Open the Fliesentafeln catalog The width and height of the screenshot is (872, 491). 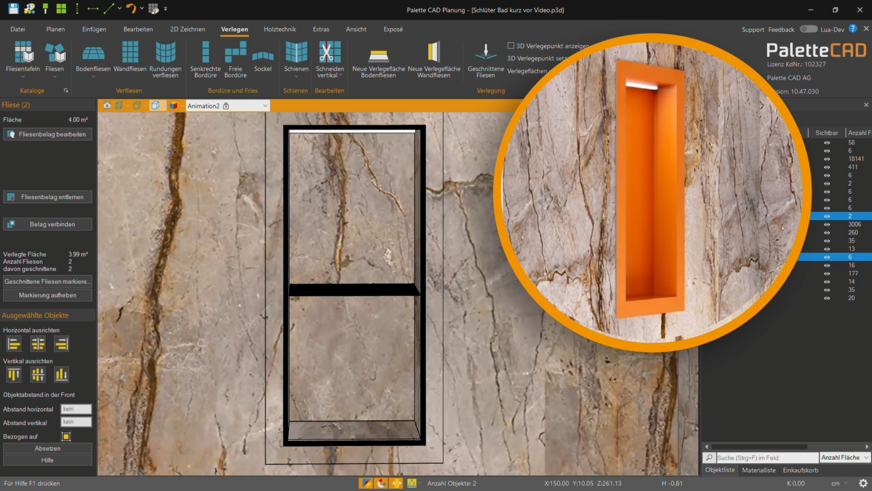[x=23, y=56]
